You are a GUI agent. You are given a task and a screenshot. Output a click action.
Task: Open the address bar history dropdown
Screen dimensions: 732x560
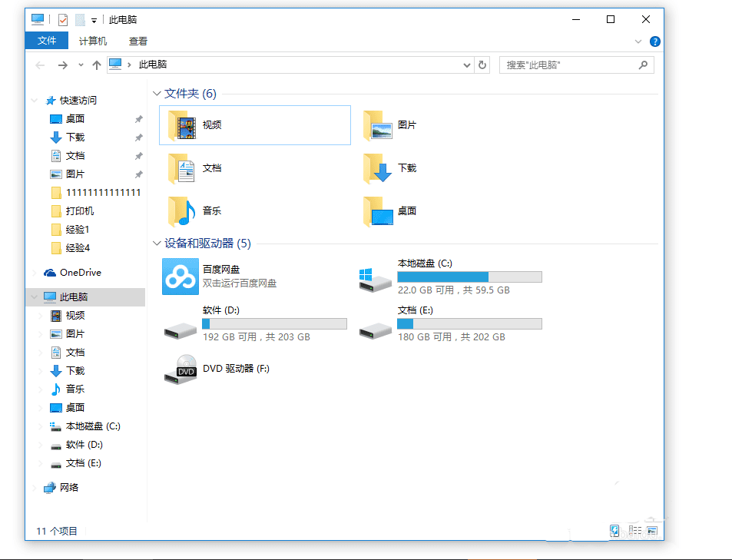466,65
